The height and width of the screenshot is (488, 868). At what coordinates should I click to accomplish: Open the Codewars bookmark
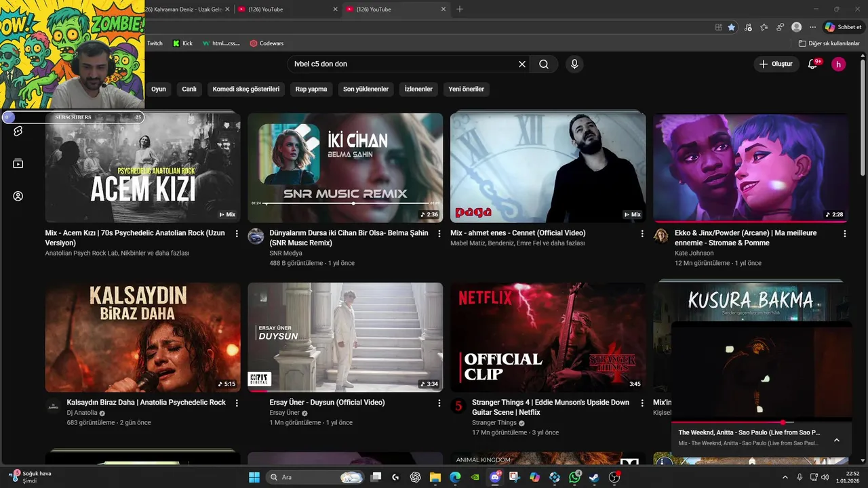point(267,43)
